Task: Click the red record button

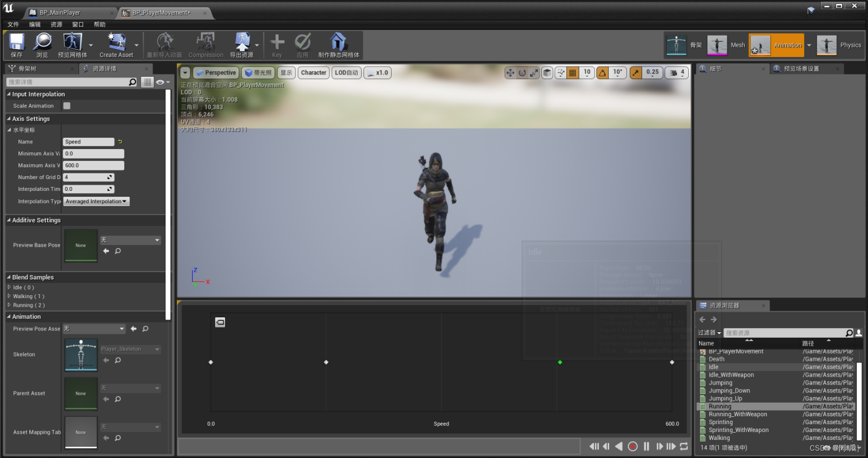Action: coord(633,446)
